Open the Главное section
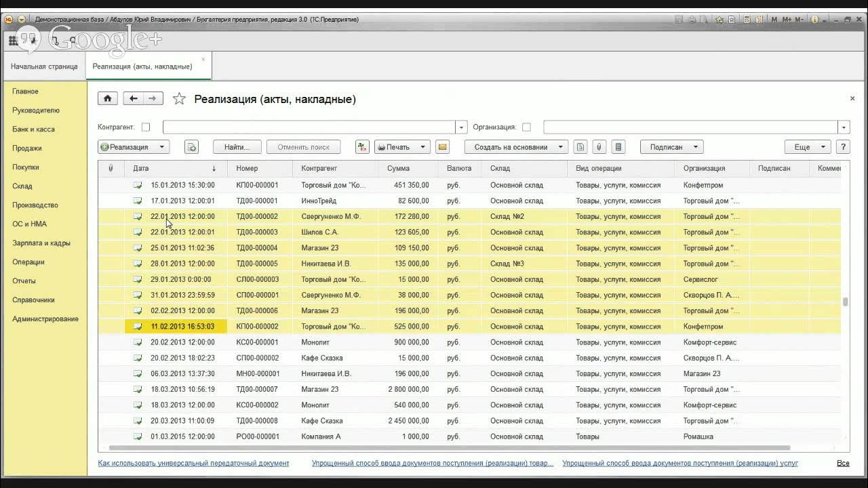The height and width of the screenshot is (488, 868). pyautogui.click(x=25, y=91)
